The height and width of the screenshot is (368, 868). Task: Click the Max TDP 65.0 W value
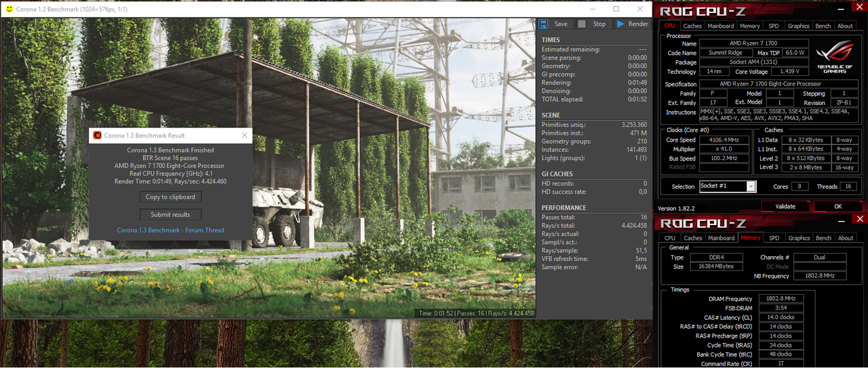795,53
